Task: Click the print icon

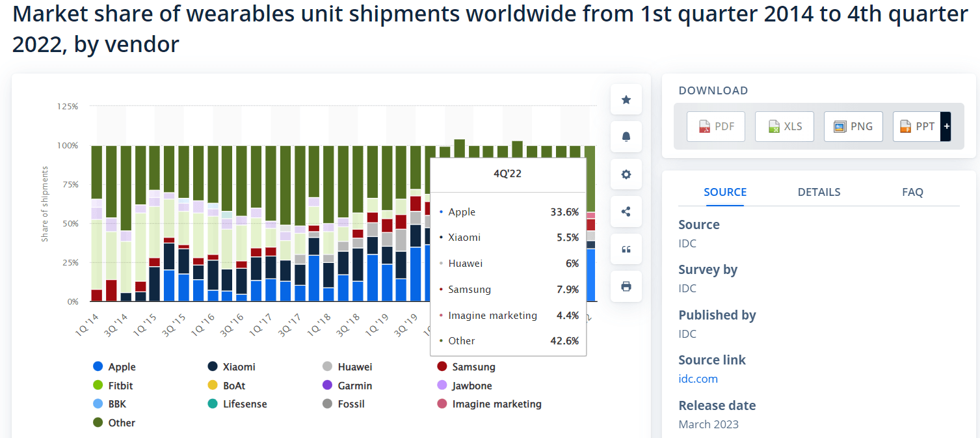Action: tap(626, 286)
